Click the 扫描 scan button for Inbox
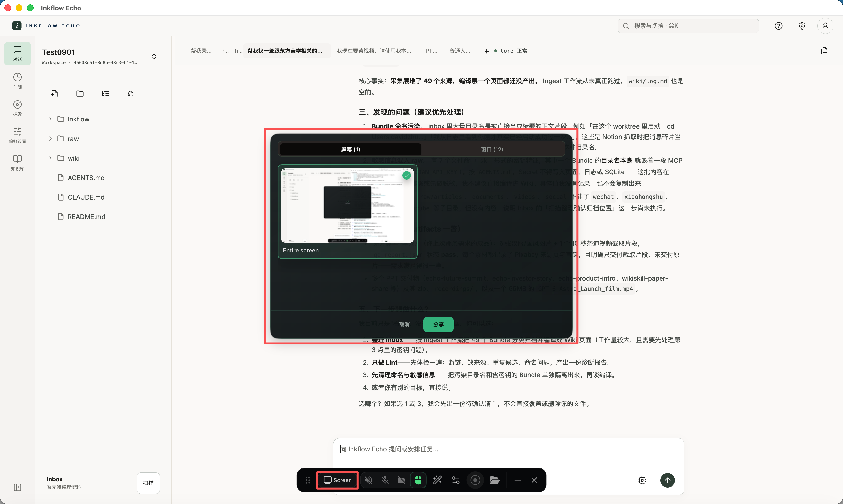This screenshot has height=504, width=843. pyautogui.click(x=148, y=483)
